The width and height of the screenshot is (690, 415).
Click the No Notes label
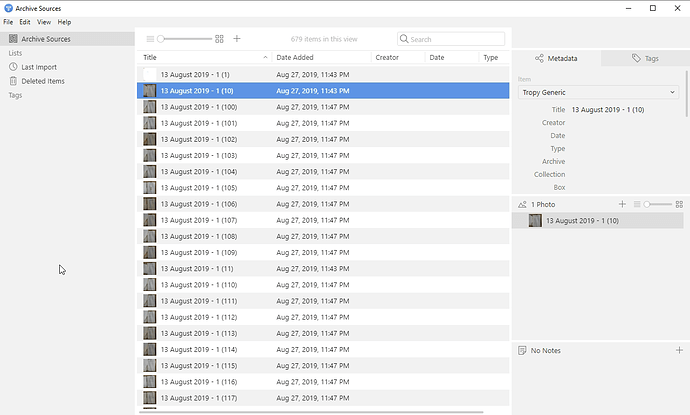pyautogui.click(x=546, y=350)
